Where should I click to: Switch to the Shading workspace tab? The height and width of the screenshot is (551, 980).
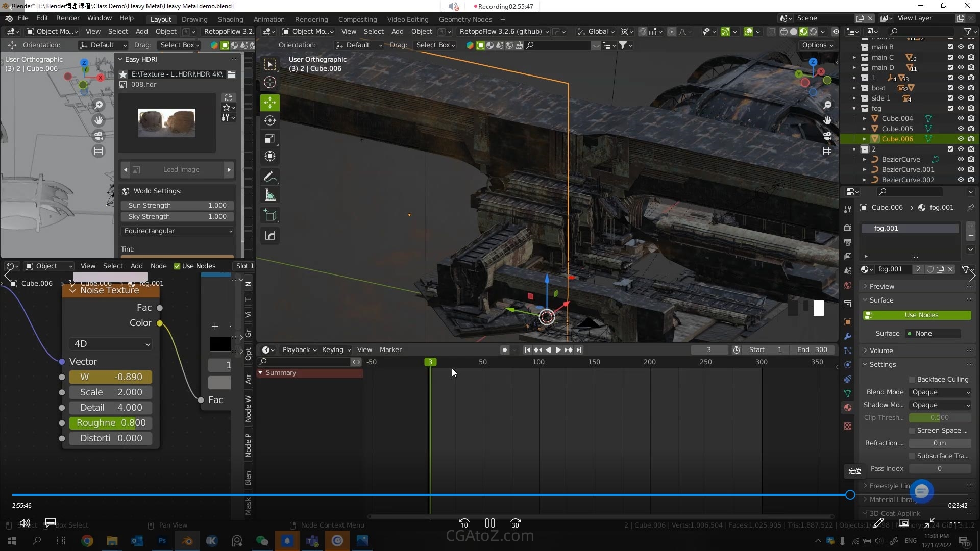pyautogui.click(x=230, y=19)
